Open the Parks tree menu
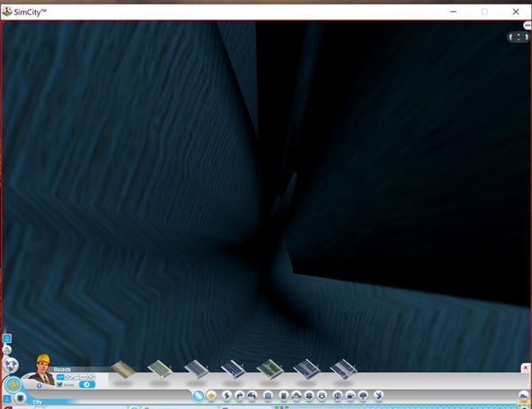 pyautogui.click(x=364, y=396)
